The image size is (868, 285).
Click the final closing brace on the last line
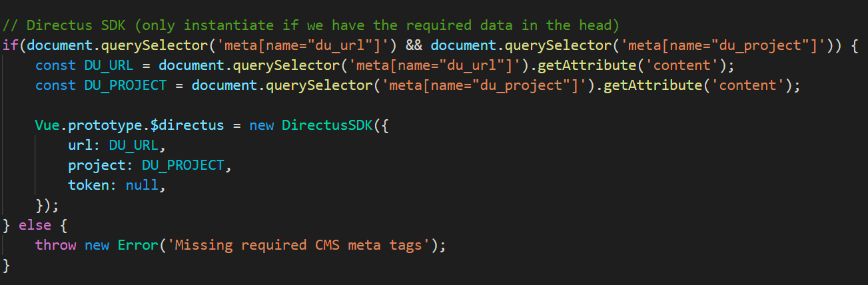[x=7, y=265]
